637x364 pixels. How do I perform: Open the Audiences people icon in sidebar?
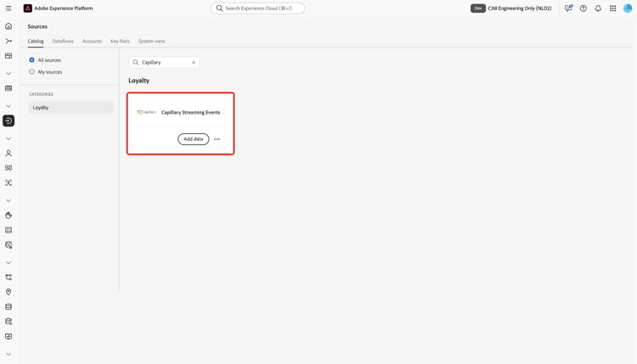[8, 168]
